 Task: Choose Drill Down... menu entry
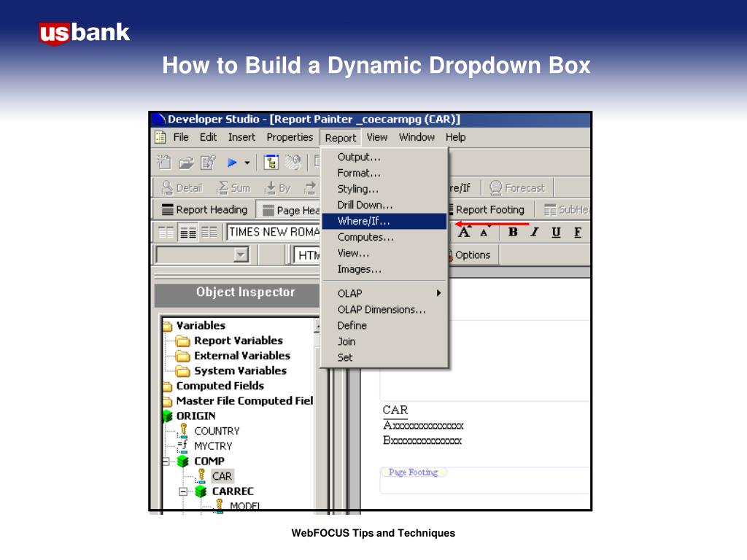385,205
